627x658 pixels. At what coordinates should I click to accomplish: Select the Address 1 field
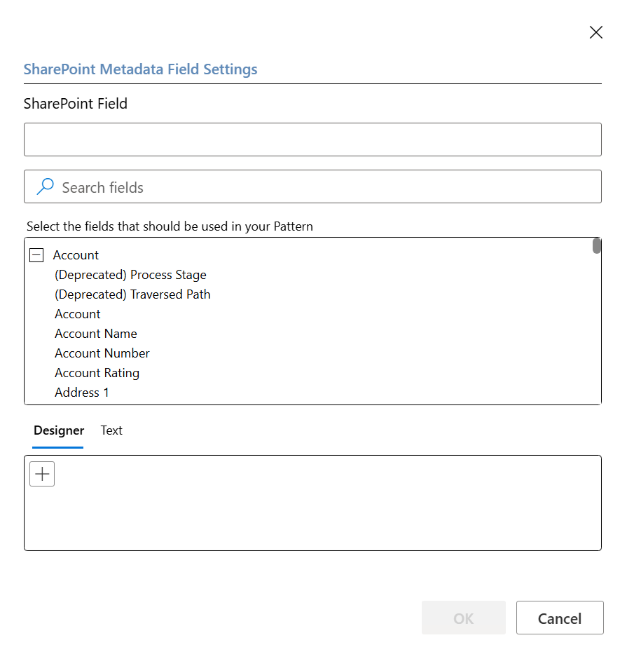tap(82, 393)
